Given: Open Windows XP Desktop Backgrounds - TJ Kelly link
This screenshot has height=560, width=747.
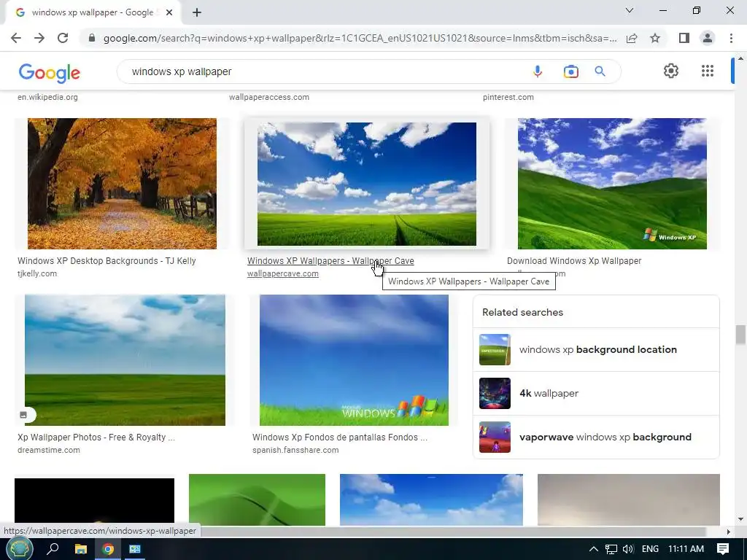Looking at the screenshot, I should click(x=107, y=261).
